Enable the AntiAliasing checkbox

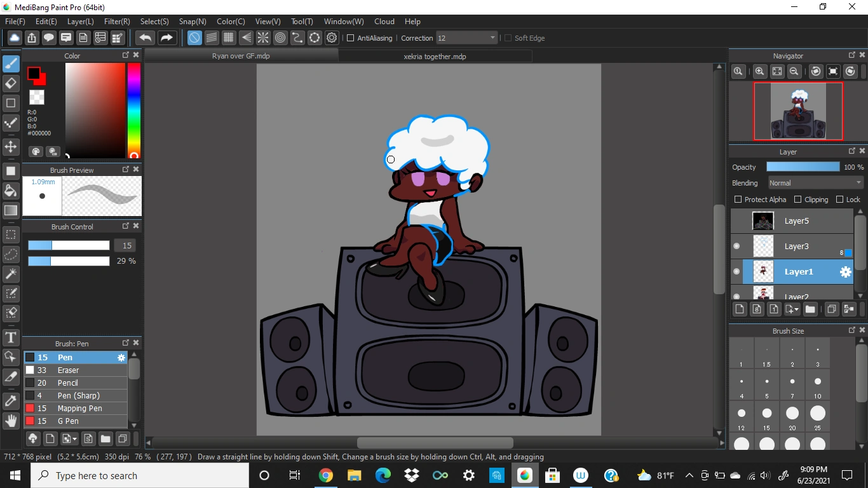pos(350,37)
